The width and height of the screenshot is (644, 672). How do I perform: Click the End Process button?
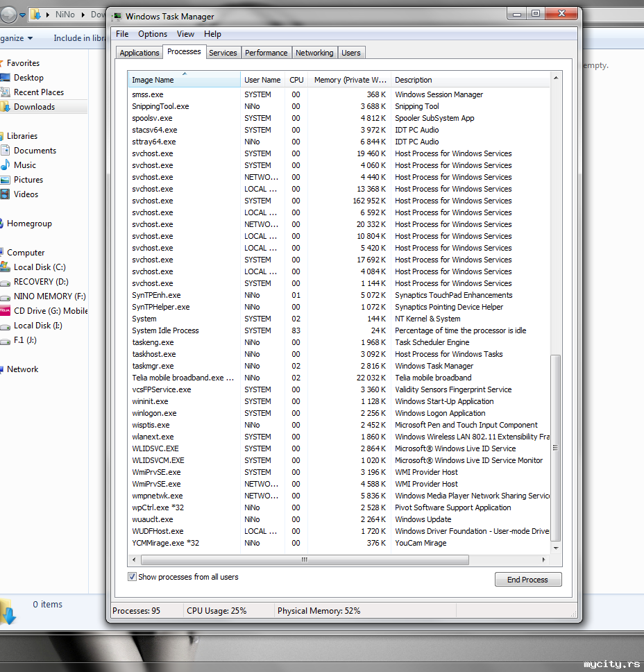(528, 580)
